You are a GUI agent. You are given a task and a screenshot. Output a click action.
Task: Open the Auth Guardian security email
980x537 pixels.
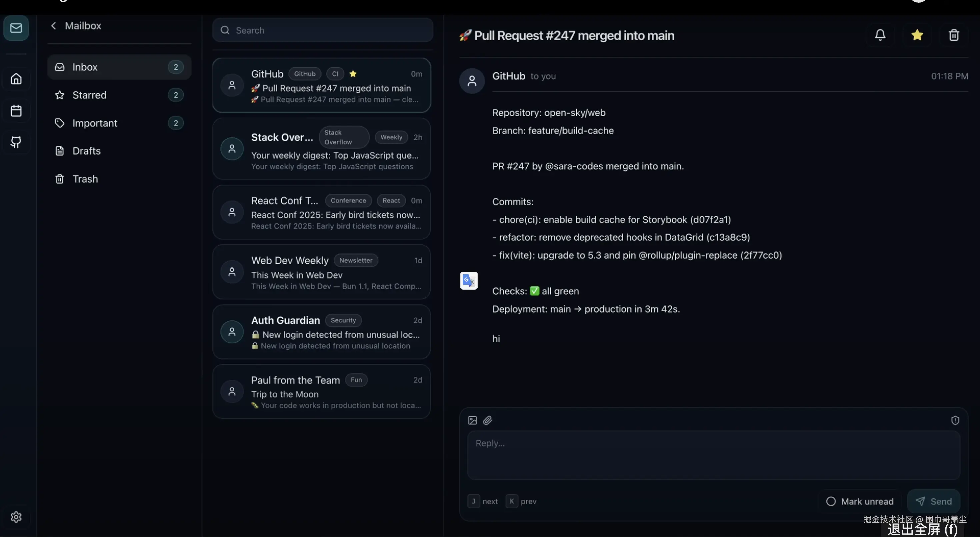321,332
